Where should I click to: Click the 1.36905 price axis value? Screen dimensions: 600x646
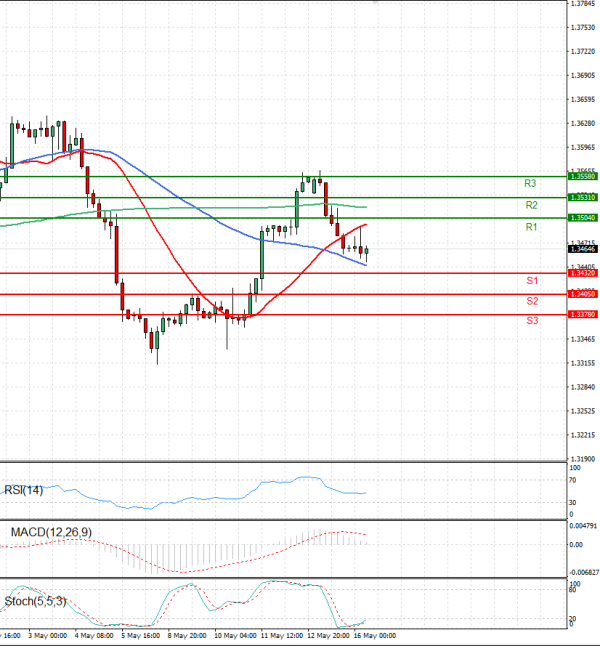click(x=583, y=75)
